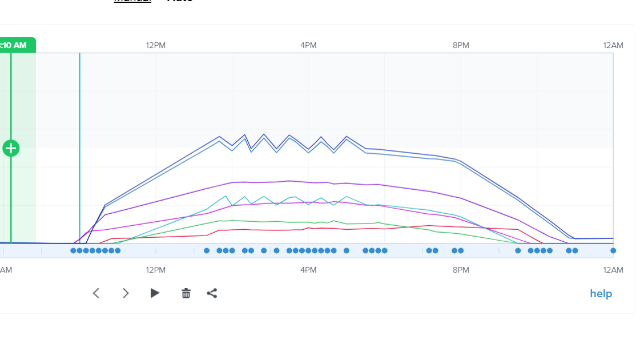644x347 pixels.
Task: Start playback with the play triangle
Action: tap(155, 293)
